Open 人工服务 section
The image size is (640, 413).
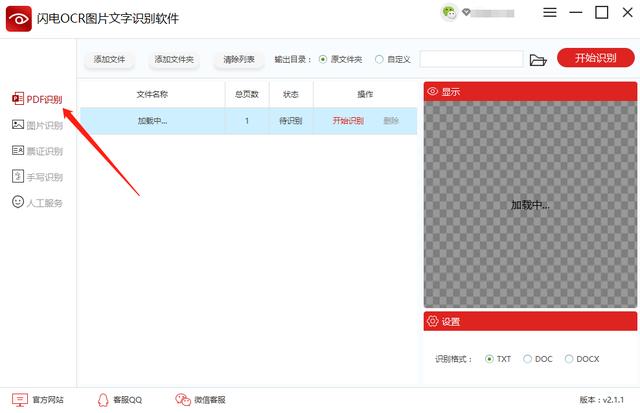click(37, 202)
